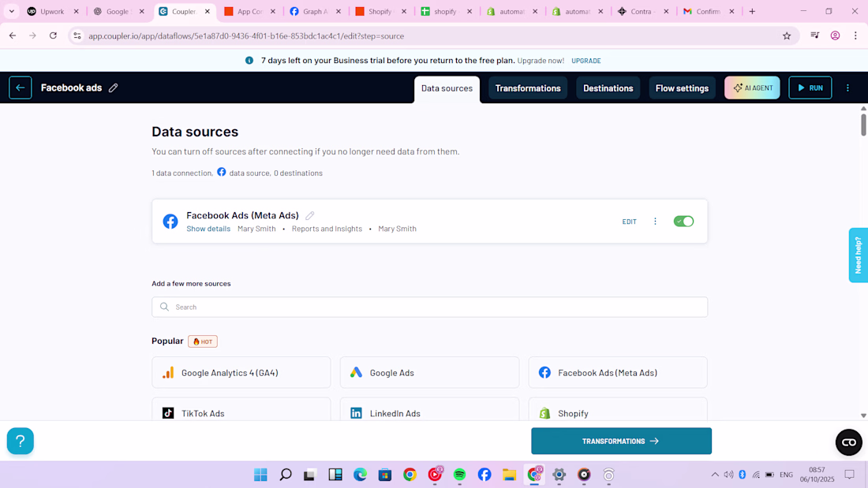Open Spotify from the taskbar
The height and width of the screenshot is (488, 868).
(x=459, y=475)
